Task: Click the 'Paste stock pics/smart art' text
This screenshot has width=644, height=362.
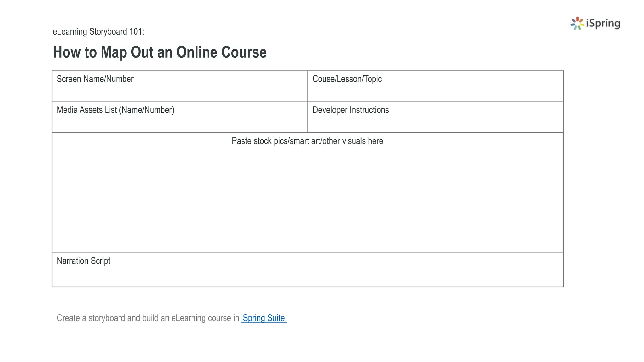Action: pyautogui.click(x=307, y=141)
